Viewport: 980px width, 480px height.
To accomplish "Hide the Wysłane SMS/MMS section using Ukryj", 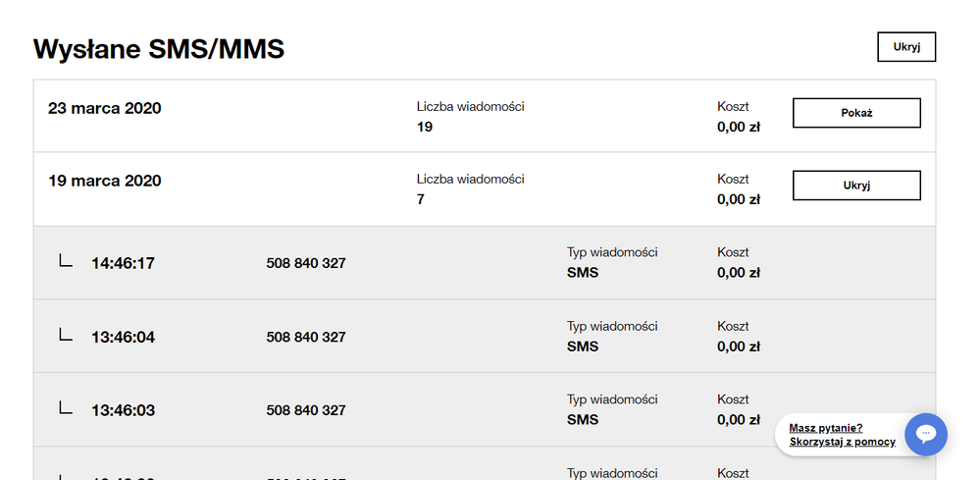I will click(906, 47).
